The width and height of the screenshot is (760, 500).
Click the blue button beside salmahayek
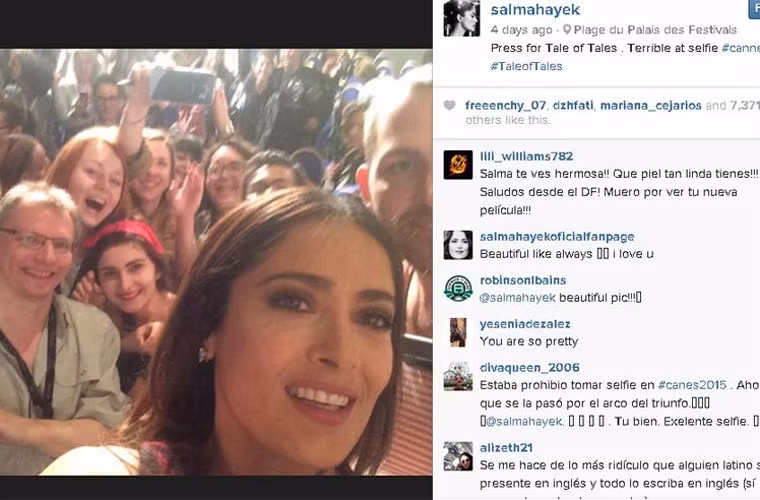[755, 9]
